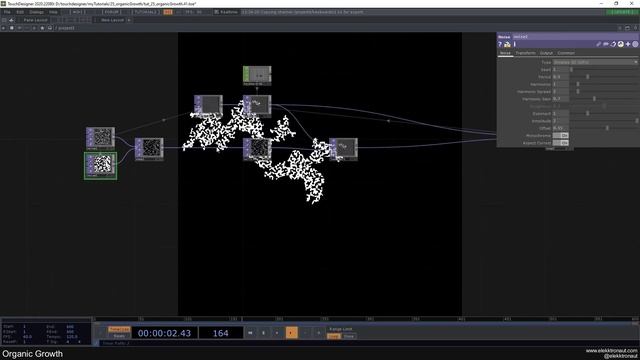Jump to timeline start
Image resolution: width=640 pixels, height=360 pixels.
[250, 333]
